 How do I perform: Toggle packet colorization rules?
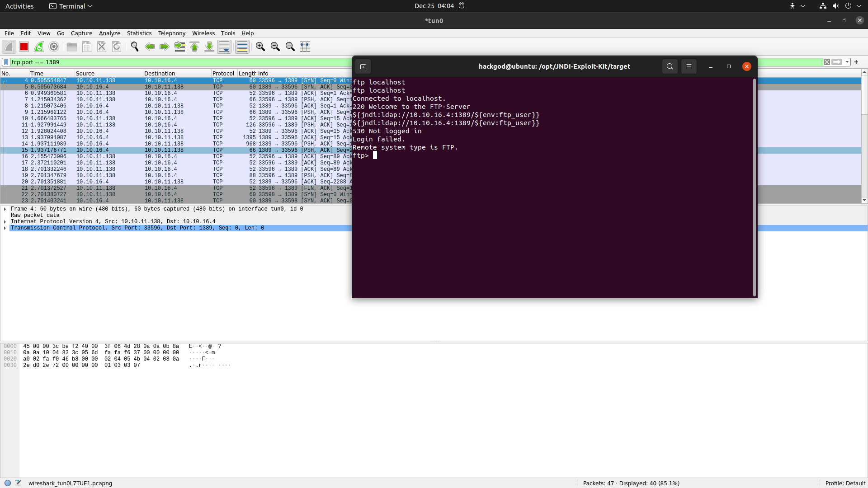coord(242,47)
